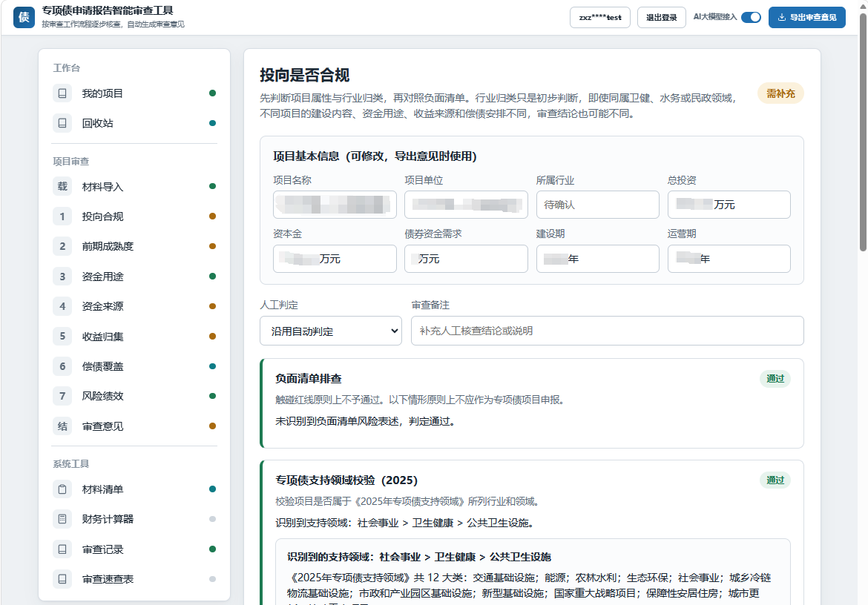Select 资金来源 step

pos(134,305)
